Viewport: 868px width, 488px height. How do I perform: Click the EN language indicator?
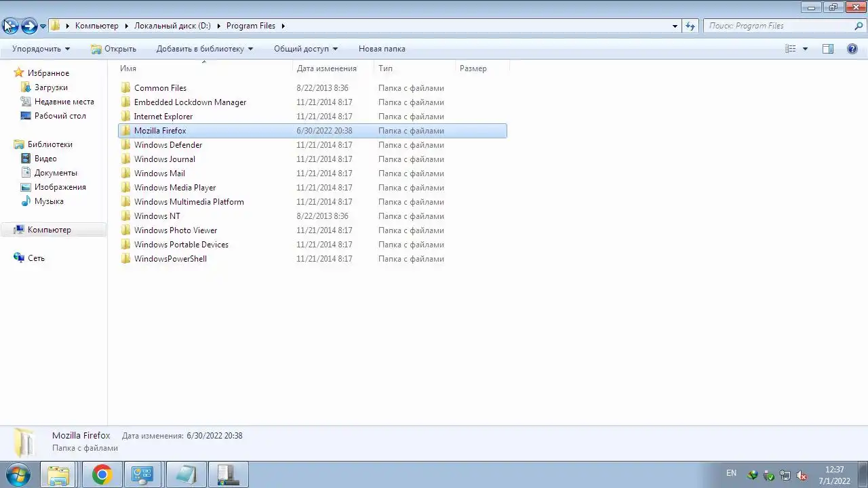pyautogui.click(x=731, y=473)
